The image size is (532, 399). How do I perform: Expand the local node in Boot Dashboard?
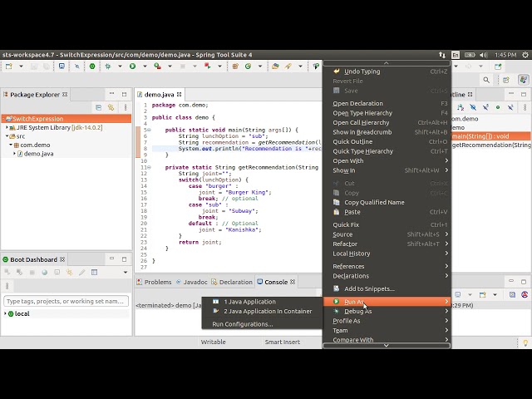click(x=5, y=313)
